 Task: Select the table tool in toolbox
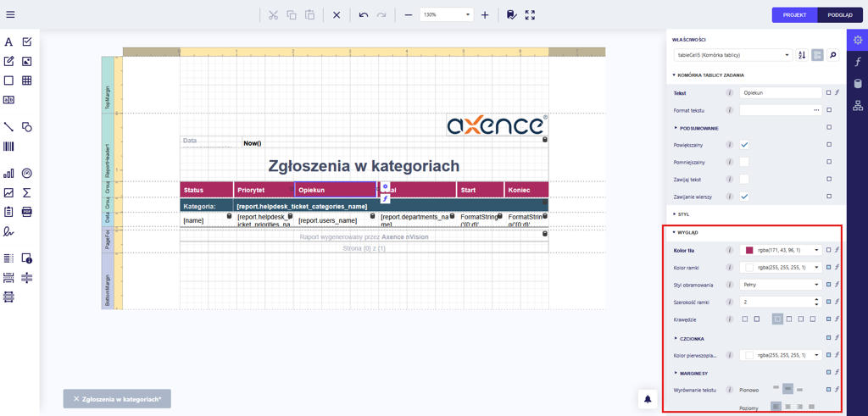coord(27,80)
